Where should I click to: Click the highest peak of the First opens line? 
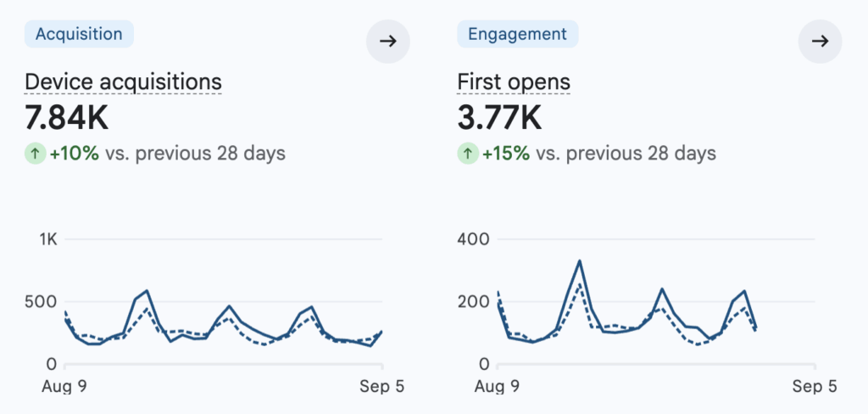(x=580, y=261)
